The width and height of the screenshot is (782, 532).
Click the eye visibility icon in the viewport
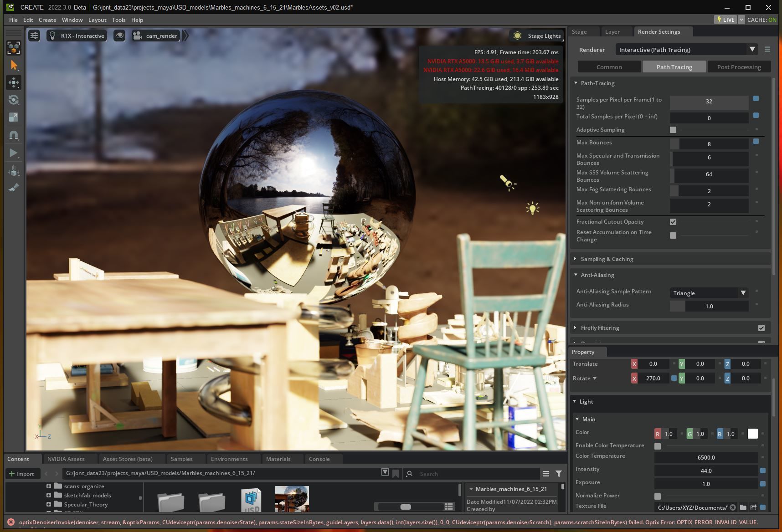tap(119, 36)
